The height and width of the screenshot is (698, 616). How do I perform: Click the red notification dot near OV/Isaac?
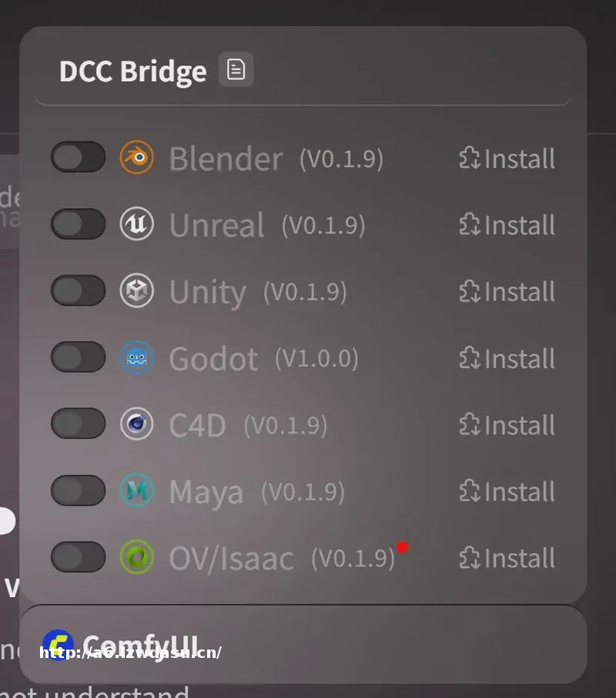click(x=402, y=547)
